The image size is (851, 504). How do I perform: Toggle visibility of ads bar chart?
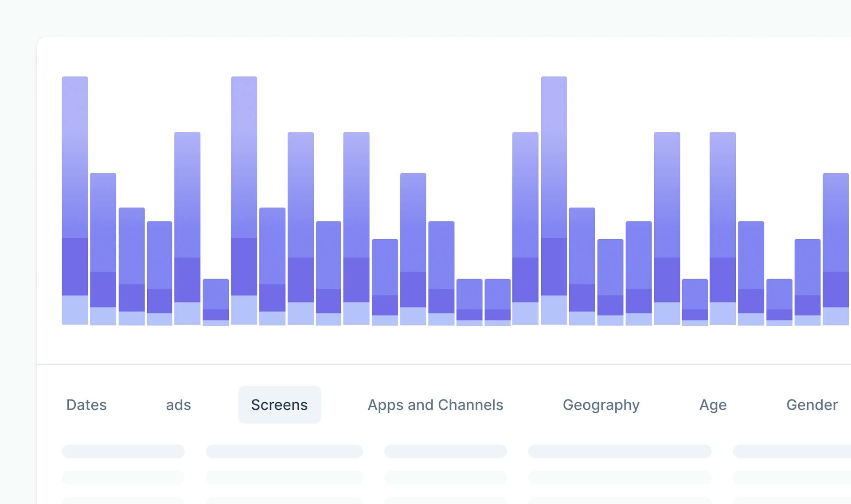[x=178, y=404]
